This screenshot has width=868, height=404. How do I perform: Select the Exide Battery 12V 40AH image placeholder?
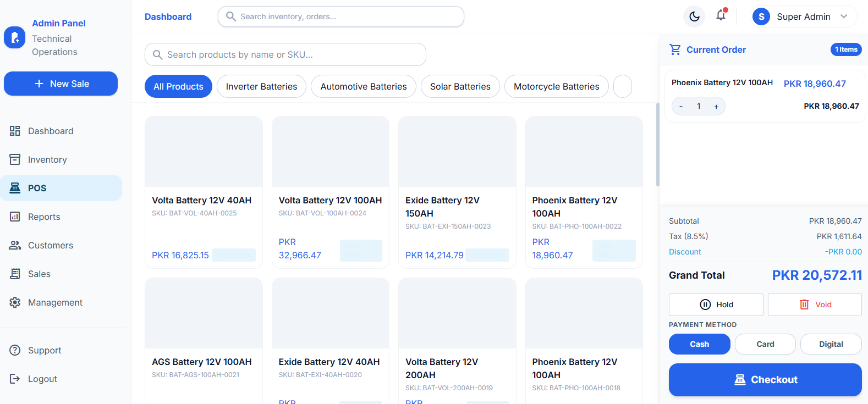pos(331,313)
